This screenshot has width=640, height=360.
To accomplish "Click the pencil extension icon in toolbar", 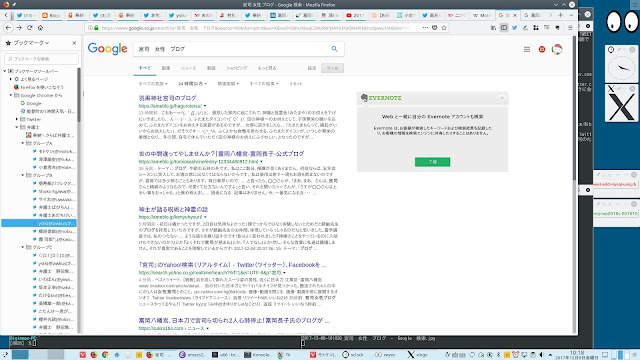I will coord(525,28).
